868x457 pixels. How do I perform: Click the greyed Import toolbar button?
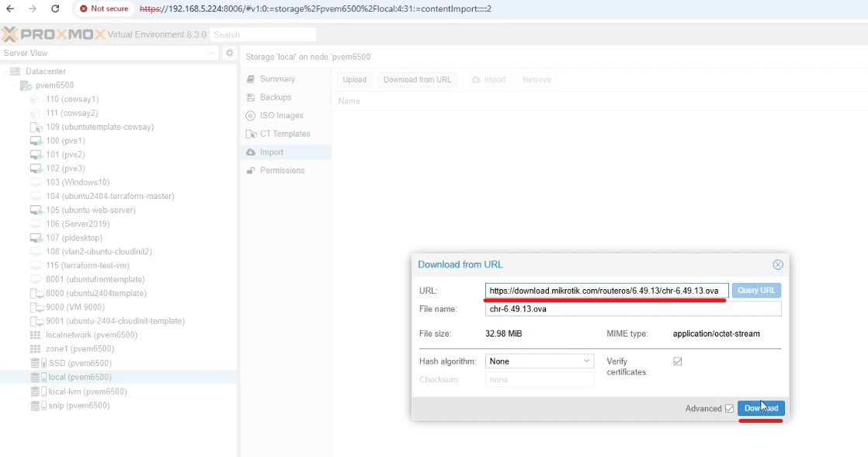point(489,80)
